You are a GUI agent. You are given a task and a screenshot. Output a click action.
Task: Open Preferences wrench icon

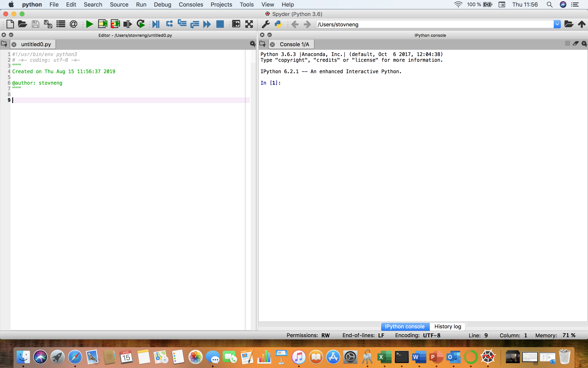tap(266, 24)
